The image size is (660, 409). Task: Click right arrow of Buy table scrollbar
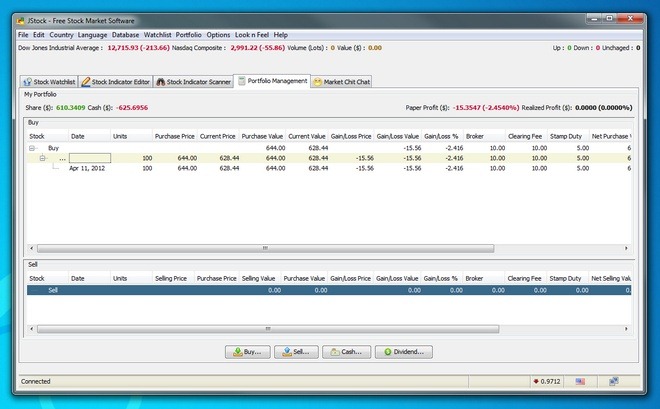click(x=626, y=248)
